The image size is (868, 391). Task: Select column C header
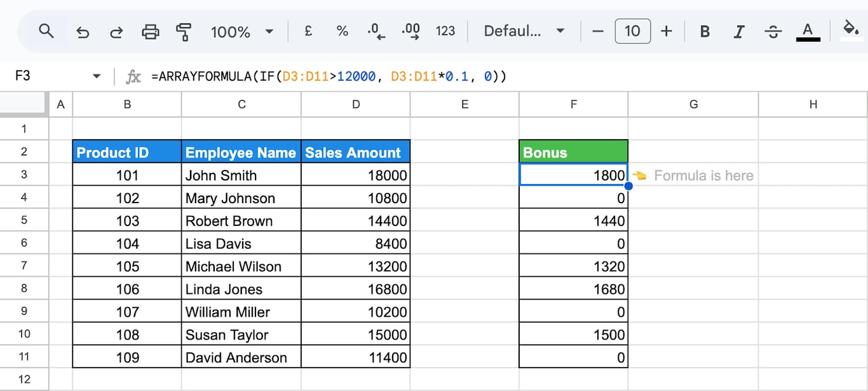241,105
